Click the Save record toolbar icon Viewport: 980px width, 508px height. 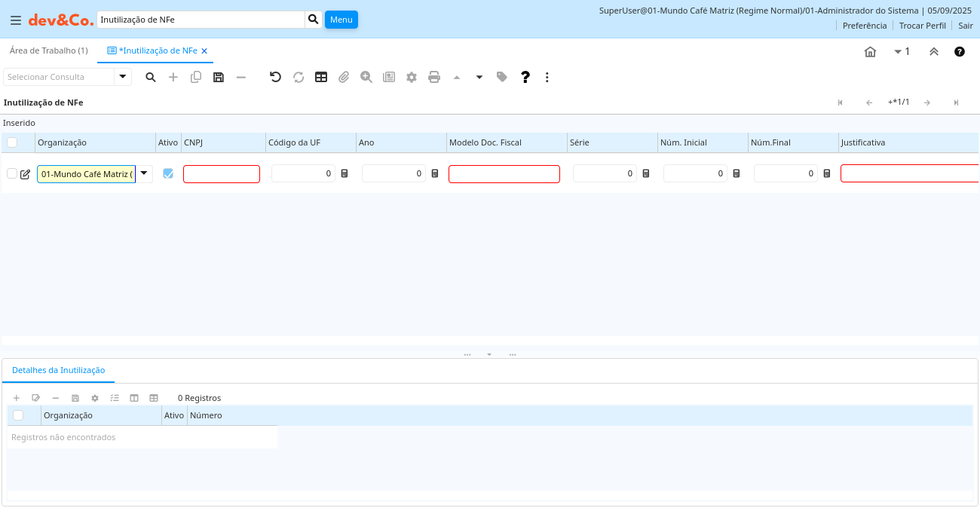(x=219, y=77)
